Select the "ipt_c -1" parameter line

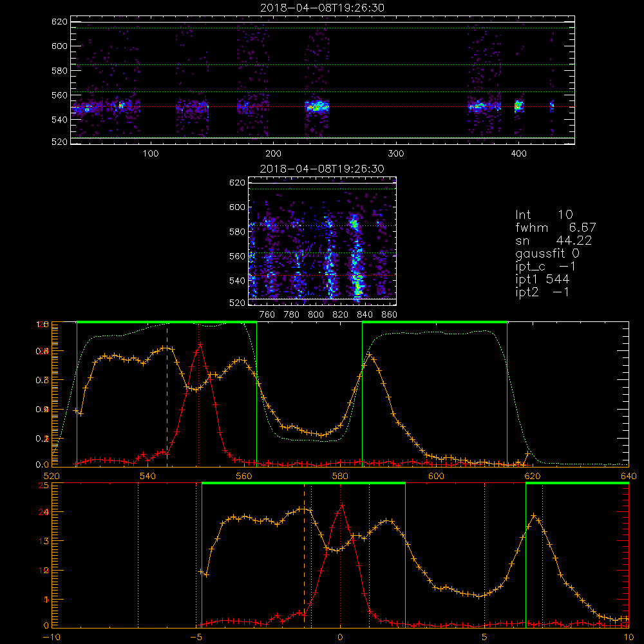pyautogui.click(x=546, y=267)
